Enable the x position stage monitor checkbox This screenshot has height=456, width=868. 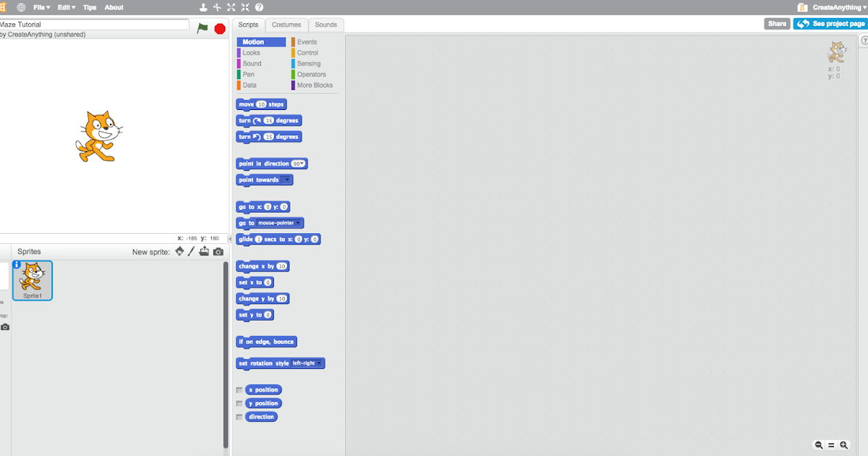pos(239,389)
